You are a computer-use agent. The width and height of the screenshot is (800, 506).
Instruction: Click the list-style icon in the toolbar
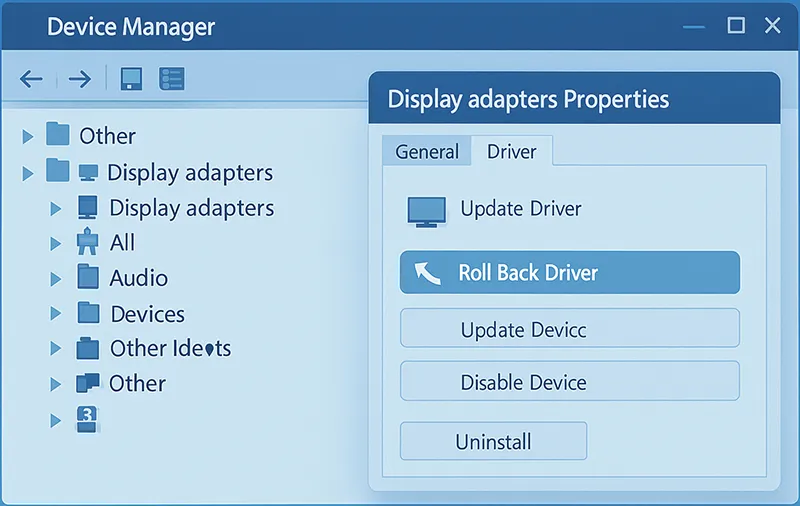[172, 79]
